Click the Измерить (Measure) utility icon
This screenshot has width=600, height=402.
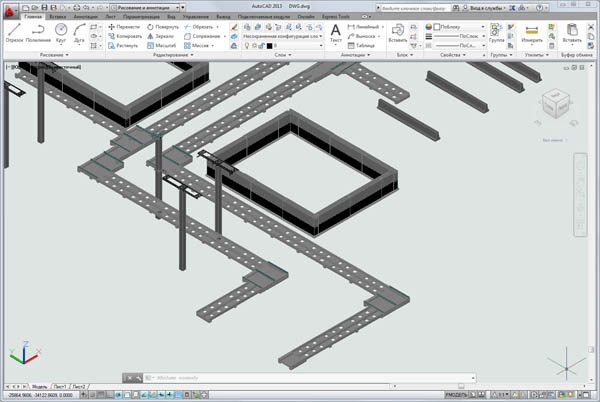pyautogui.click(x=533, y=32)
